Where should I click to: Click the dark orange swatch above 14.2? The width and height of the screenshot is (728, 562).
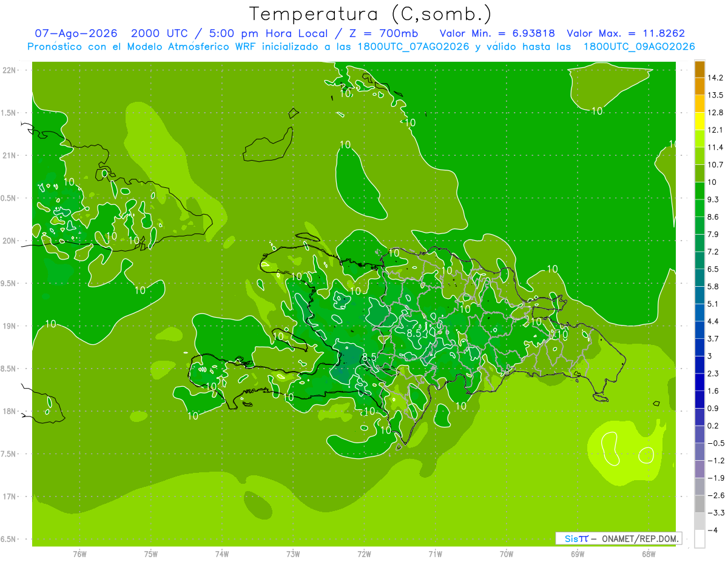click(x=699, y=69)
